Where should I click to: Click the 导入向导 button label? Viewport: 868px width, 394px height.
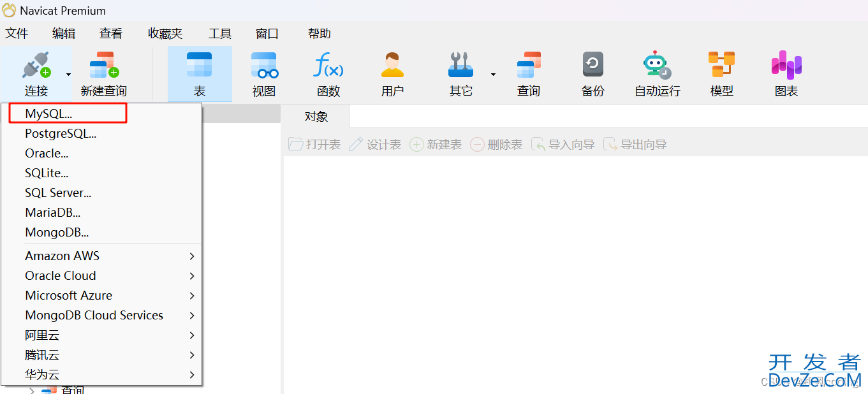[x=571, y=145]
